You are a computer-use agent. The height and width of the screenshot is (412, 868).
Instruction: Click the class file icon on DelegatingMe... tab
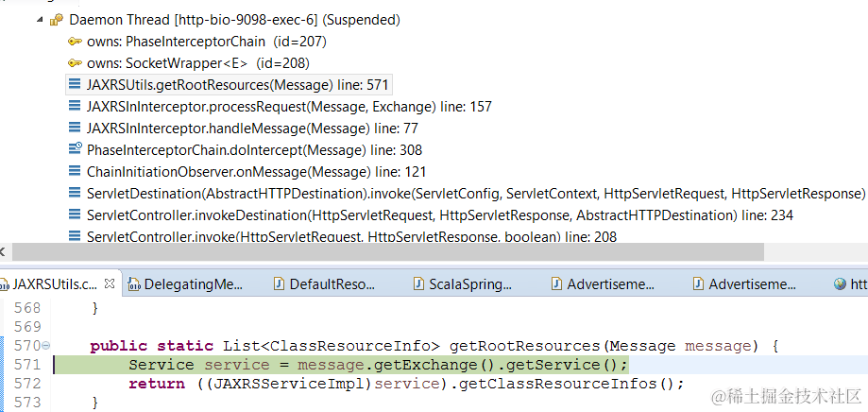pyautogui.click(x=133, y=284)
